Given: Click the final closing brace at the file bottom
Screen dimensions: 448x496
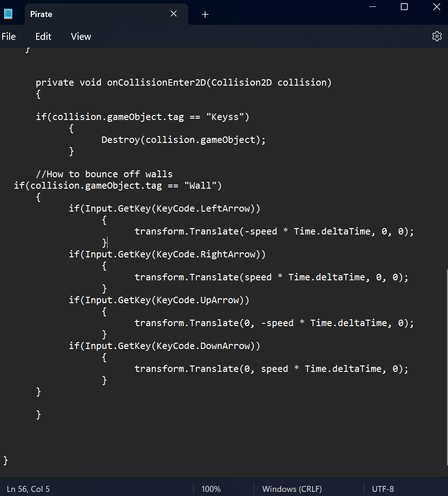Looking at the screenshot, I should 5,461.
